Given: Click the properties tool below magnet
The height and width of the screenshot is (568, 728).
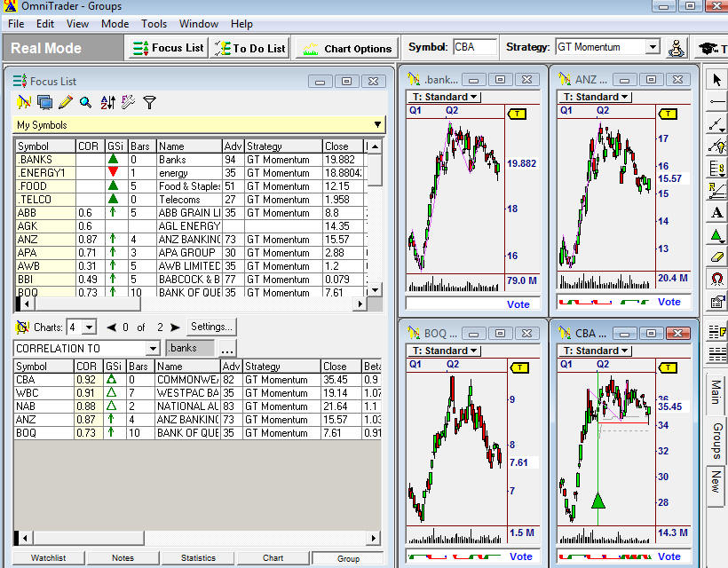Looking at the screenshot, I should coord(716,302).
